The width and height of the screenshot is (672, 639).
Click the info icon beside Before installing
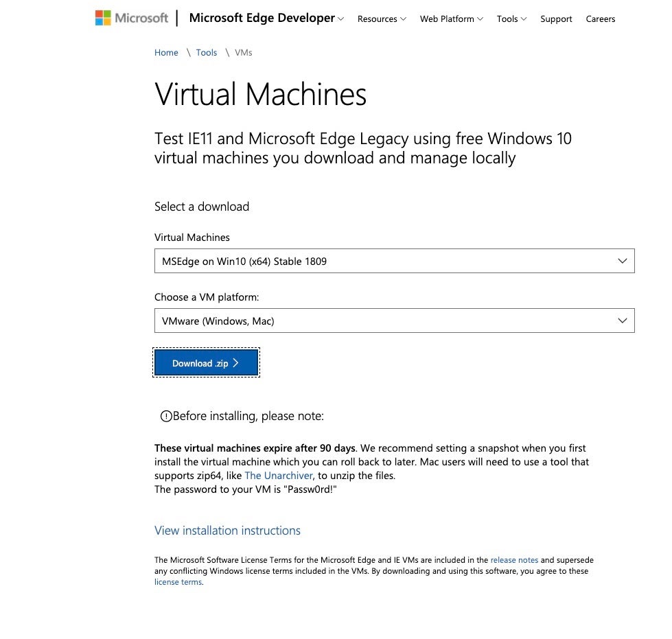165,416
